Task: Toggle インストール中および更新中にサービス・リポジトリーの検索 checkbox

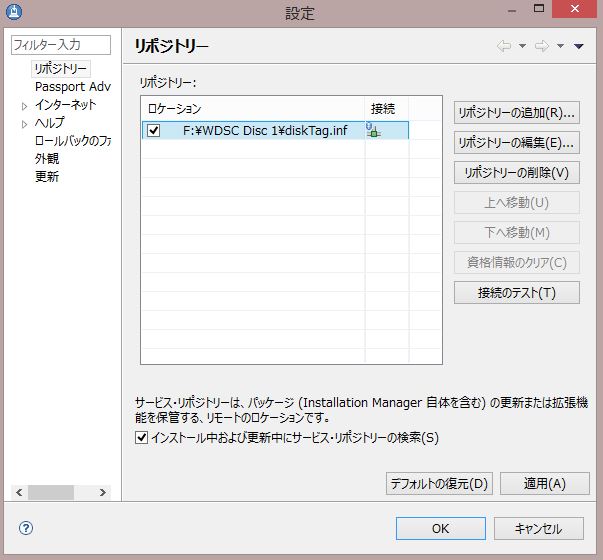Action: point(142,437)
